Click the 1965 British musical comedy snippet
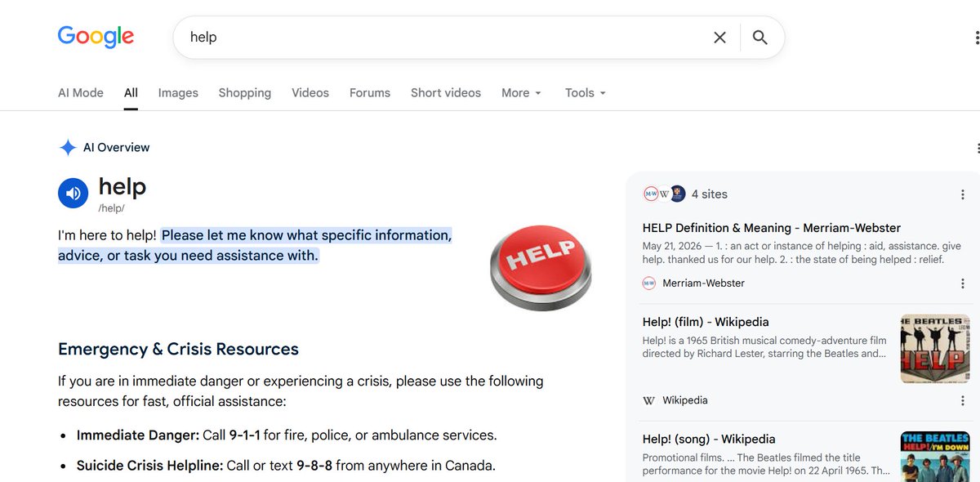 tap(765, 347)
